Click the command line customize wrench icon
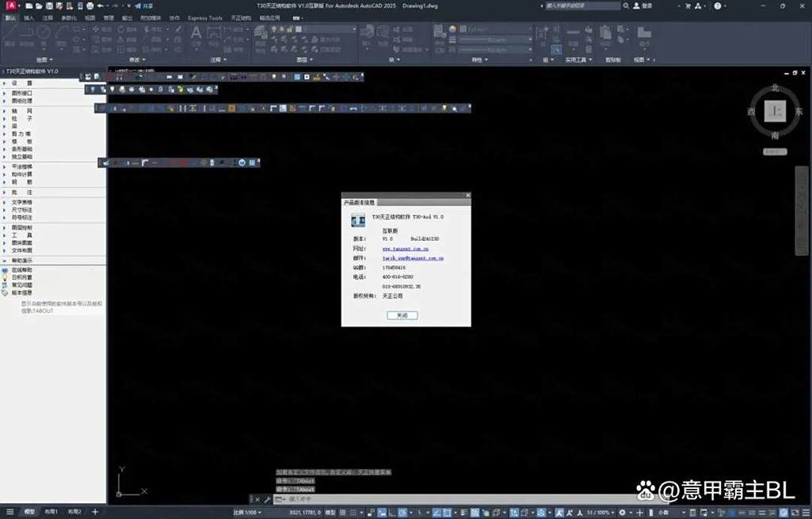Image resolution: width=812 pixels, height=519 pixels. (x=267, y=499)
